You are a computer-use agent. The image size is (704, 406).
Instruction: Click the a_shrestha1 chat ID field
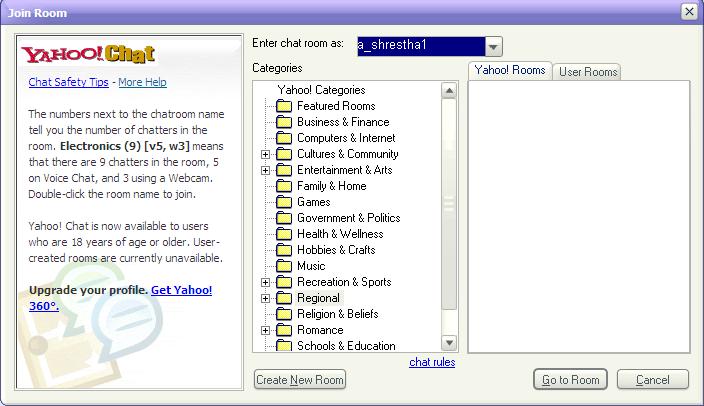point(421,46)
